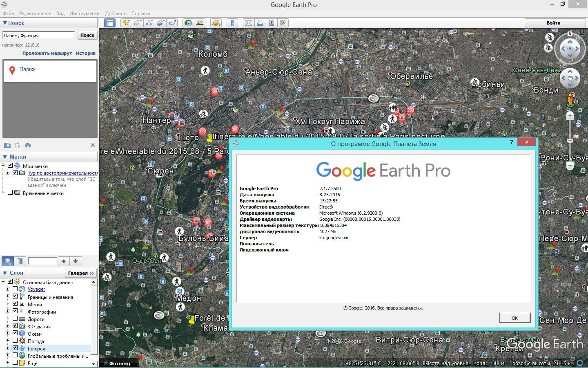Select the Add Image Overlay tool
This screenshot has width=588, height=368.
coord(161,23)
